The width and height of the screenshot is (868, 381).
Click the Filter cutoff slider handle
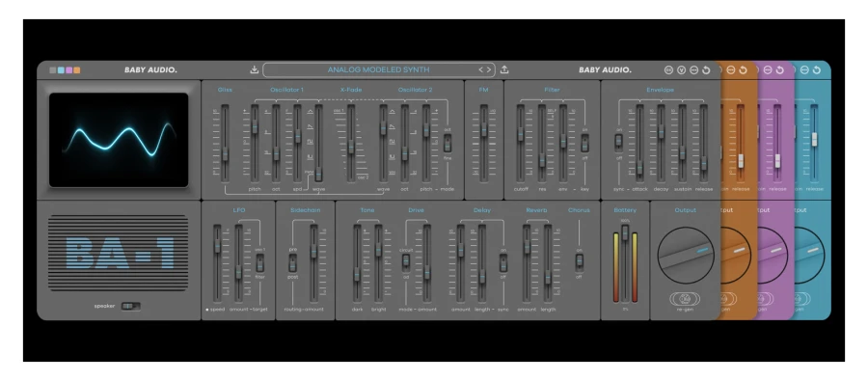(521, 134)
